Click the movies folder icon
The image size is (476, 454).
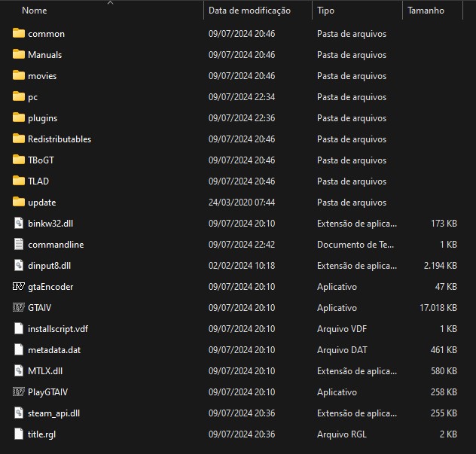coord(19,75)
